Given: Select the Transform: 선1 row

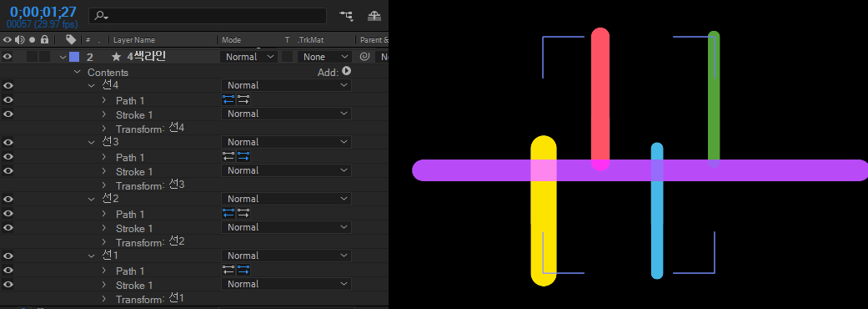Looking at the screenshot, I should pyautogui.click(x=150, y=299).
